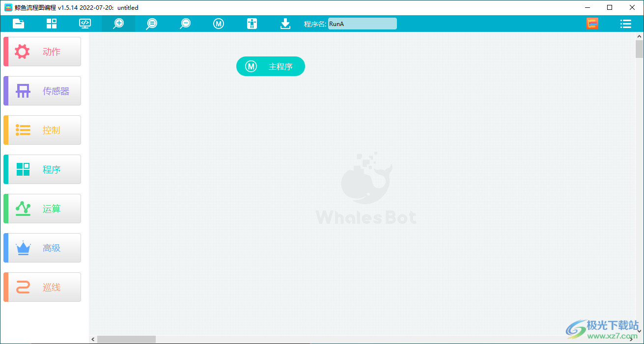Download program using the download arrow icon
The image size is (644, 344).
pyautogui.click(x=285, y=24)
